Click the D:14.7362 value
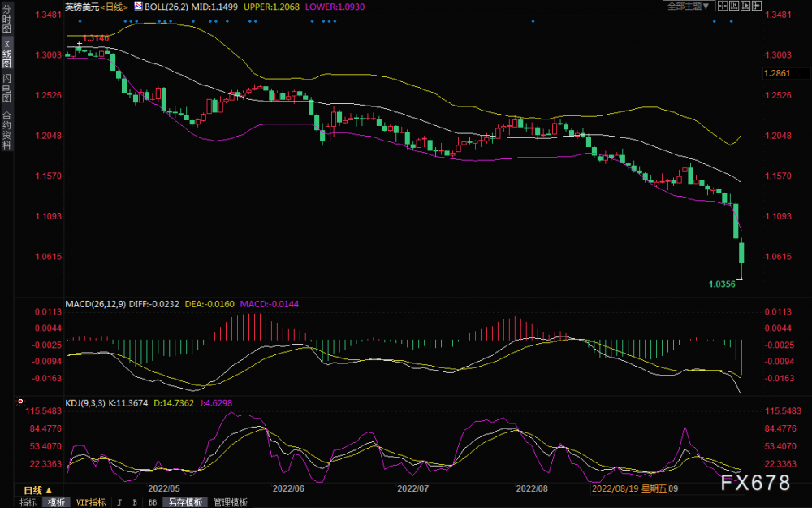 [x=174, y=403]
